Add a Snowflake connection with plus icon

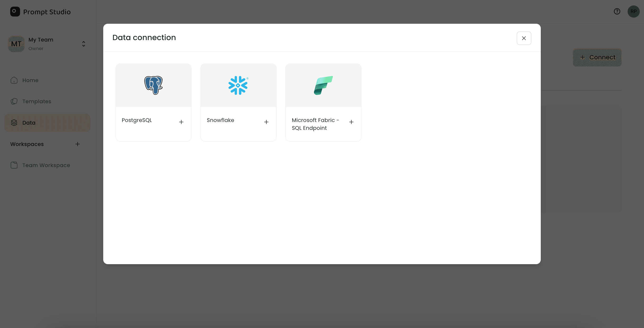[x=266, y=122]
